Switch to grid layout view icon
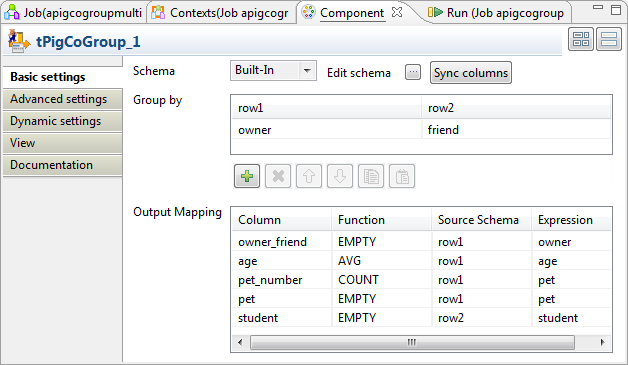This screenshot has width=628, height=365. pyautogui.click(x=581, y=39)
